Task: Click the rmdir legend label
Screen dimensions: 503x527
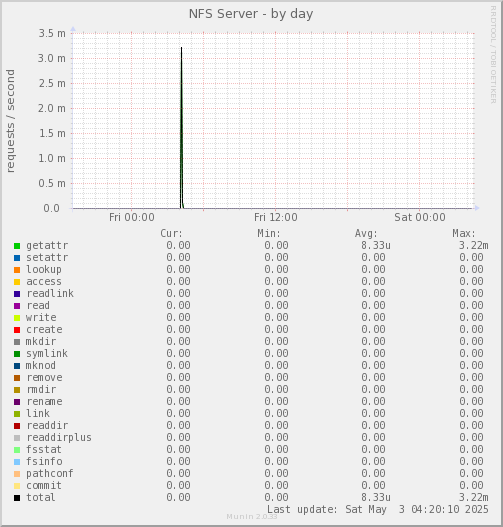Action: coord(41,390)
